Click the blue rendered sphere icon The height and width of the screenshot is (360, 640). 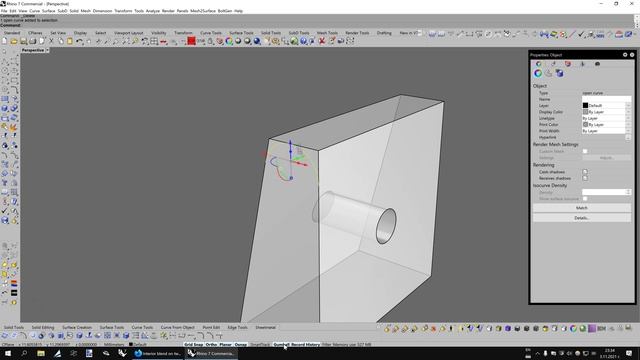pyautogui.click(x=257, y=41)
